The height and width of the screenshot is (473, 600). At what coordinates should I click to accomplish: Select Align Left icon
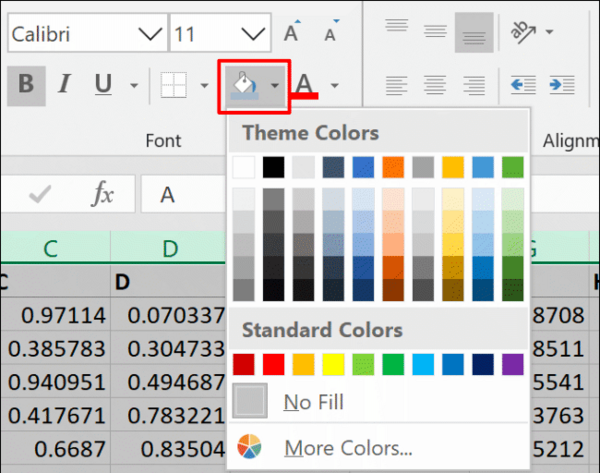point(396,85)
